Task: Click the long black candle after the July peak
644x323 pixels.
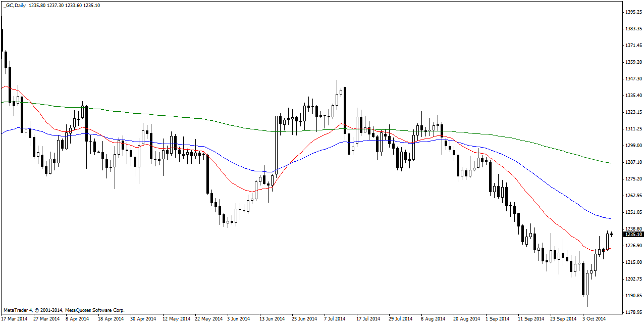Action: (x=345, y=111)
